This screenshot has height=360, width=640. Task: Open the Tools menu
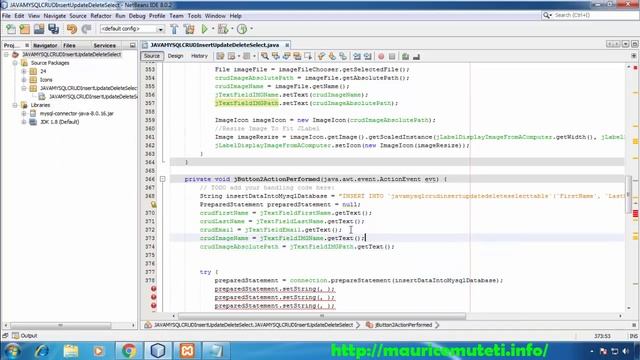click(194, 16)
